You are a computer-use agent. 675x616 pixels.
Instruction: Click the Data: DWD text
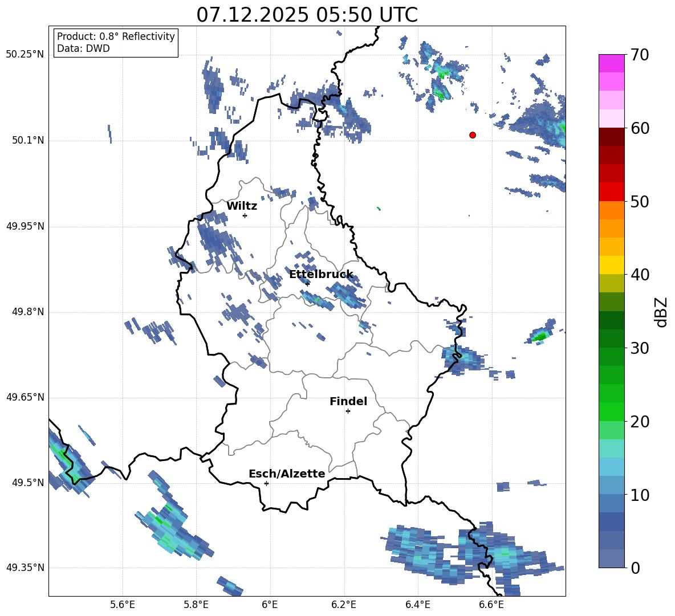click(x=83, y=48)
